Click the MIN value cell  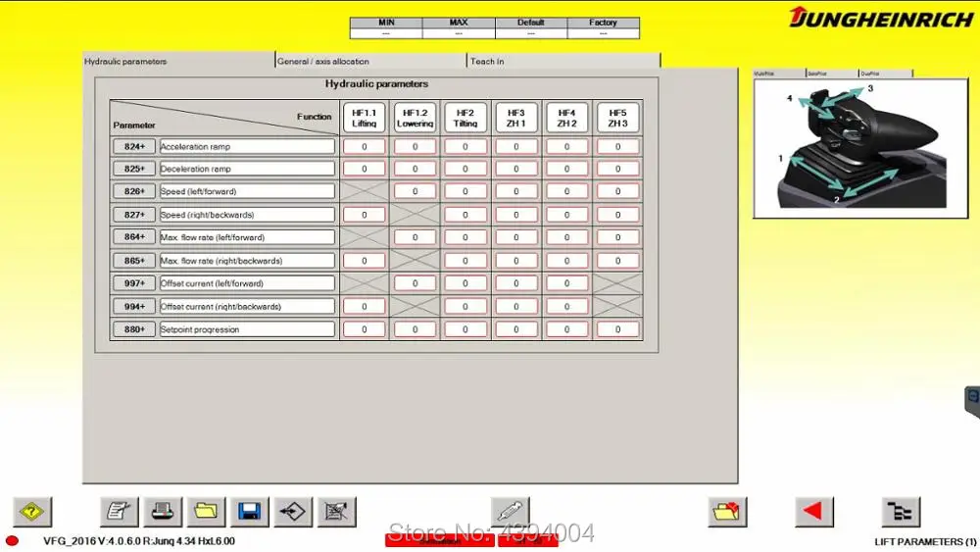(x=386, y=33)
